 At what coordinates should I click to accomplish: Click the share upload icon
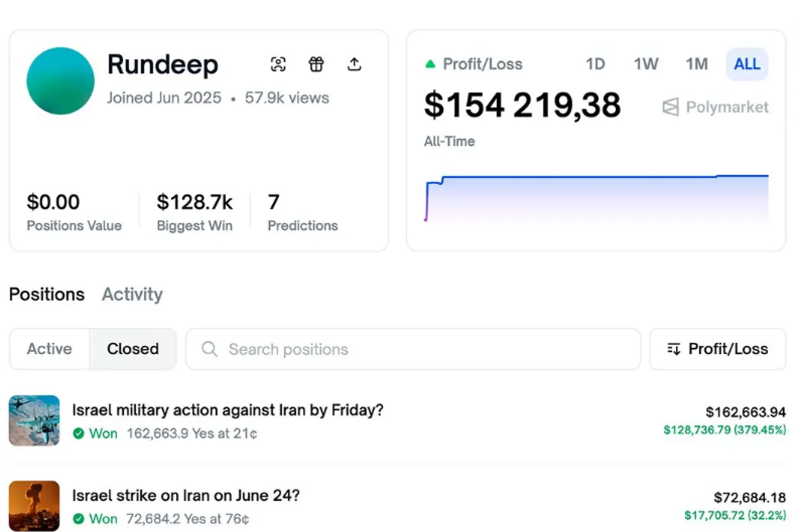354,64
